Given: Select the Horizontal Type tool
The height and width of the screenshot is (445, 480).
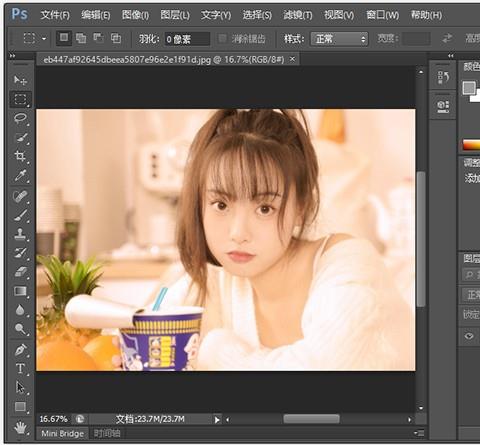Looking at the screenshot, I should tap(20, 369).
